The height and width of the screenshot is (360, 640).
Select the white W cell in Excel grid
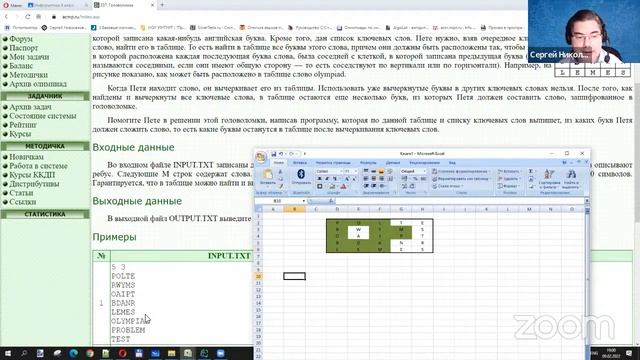pos(358,229)
